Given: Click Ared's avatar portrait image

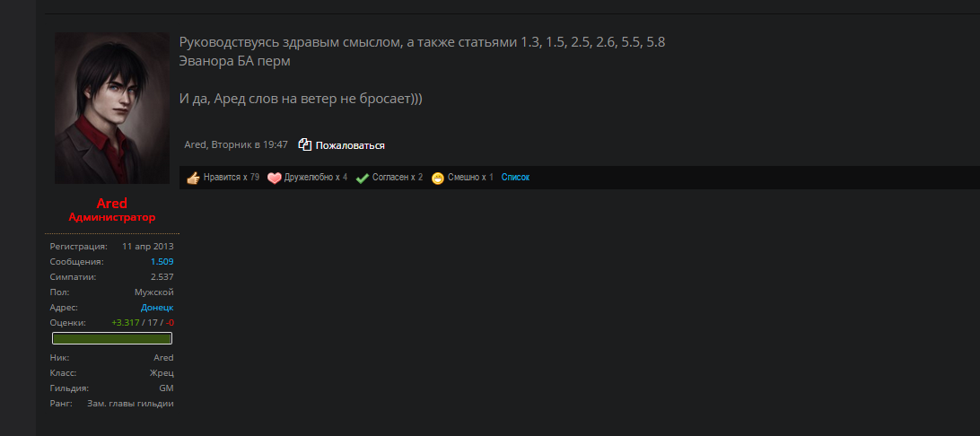Looking at the screenshot, I should tap(112, 108).
